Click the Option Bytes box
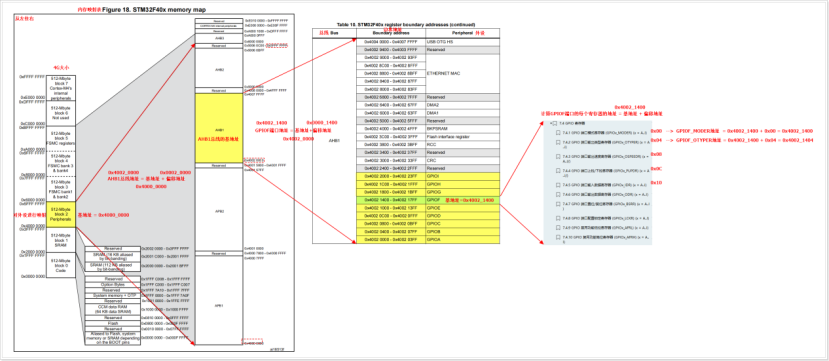 113,284
